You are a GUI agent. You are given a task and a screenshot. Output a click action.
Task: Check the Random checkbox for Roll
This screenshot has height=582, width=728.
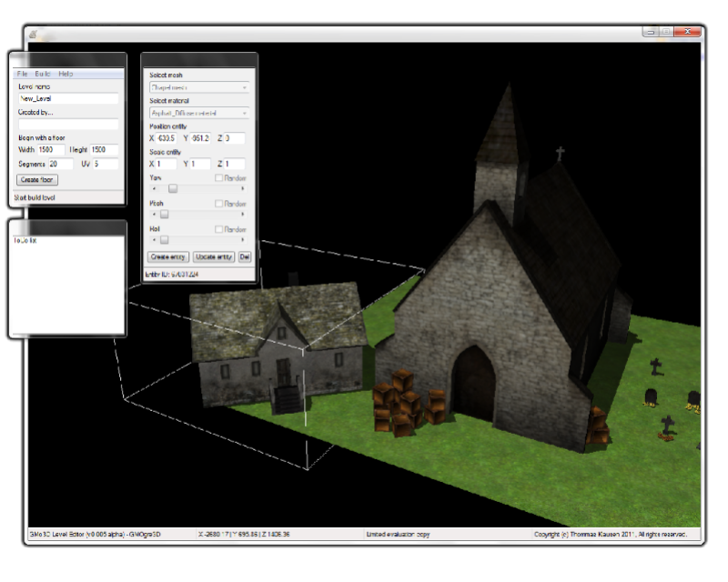pyautogui.click(x=218, y=230)
